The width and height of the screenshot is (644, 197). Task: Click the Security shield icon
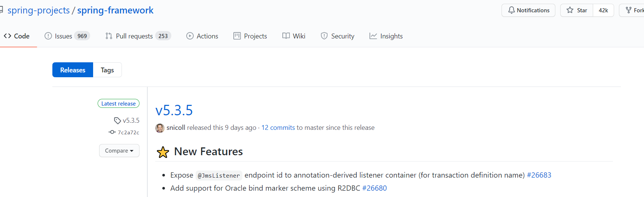click(x=324, y=36)
